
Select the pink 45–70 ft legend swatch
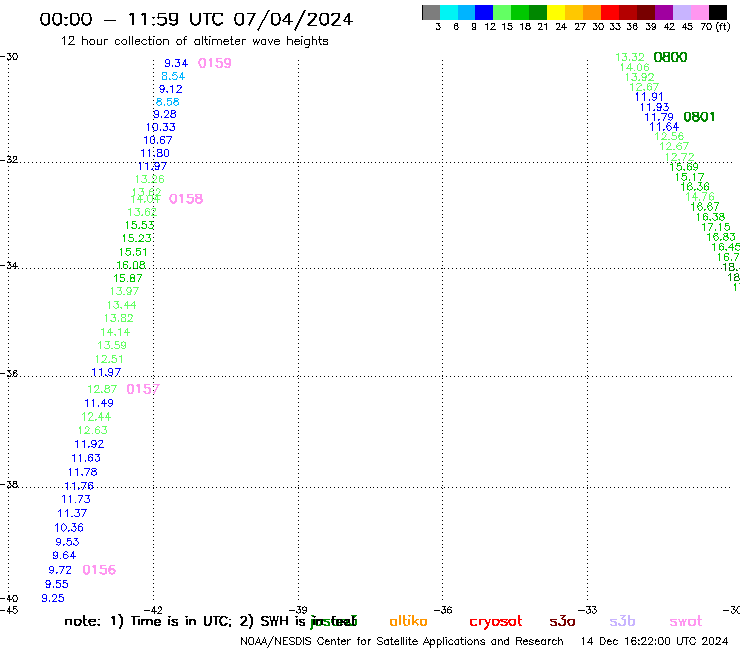pos(699,12)
